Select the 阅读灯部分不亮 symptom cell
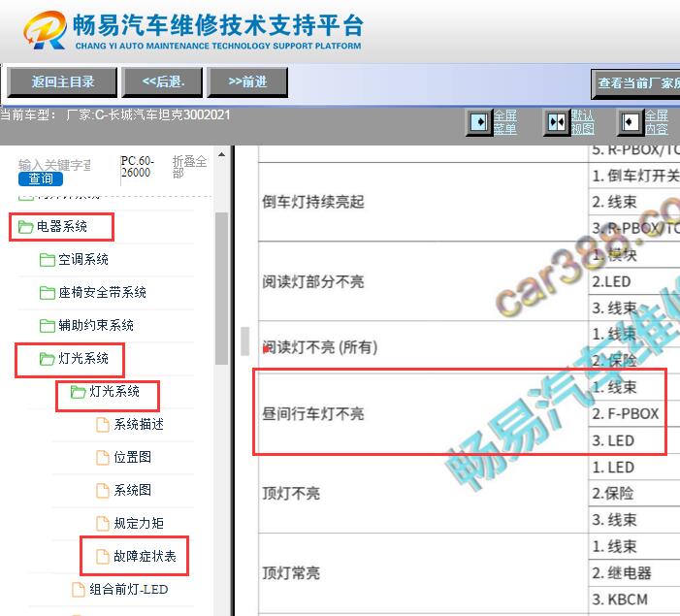This screenshot has width=680, height=616. pos(423,281)
